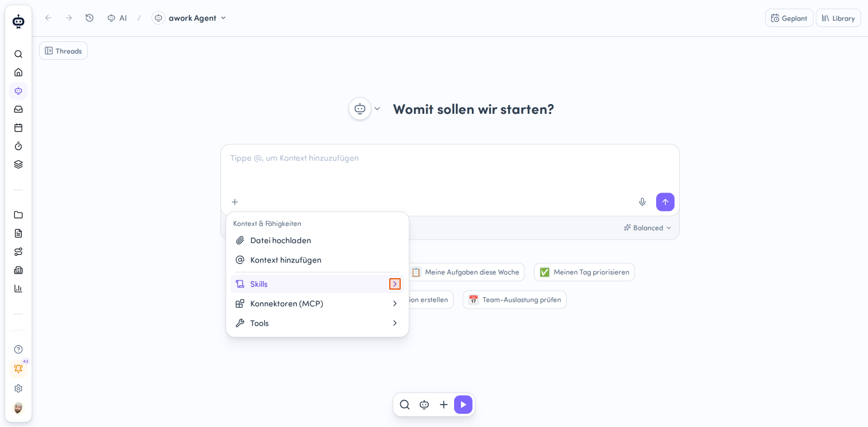The image size is (868, 427).
Task: Open the bar chart reports icon
Action: click(x=18, y=288)
